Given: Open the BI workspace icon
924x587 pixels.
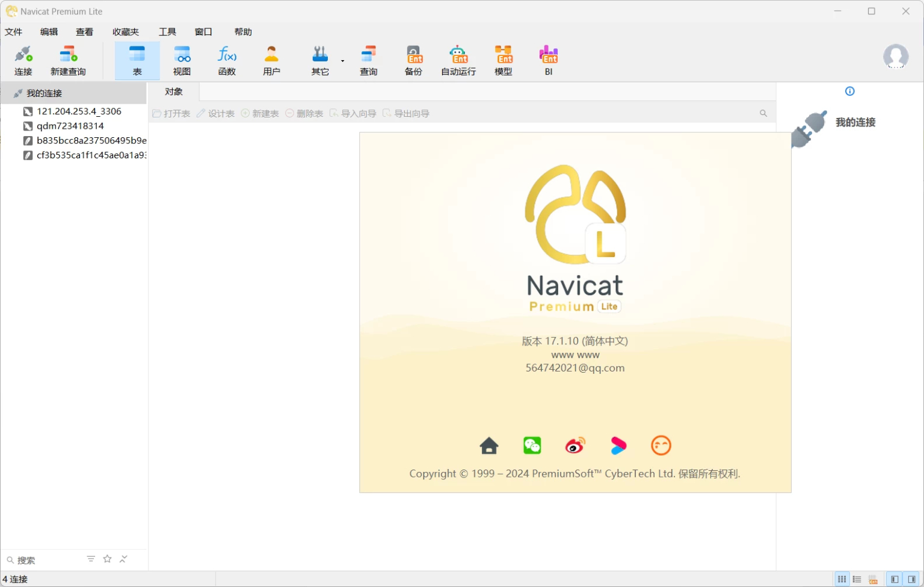Looking at the screenshot, I should 548,60.
